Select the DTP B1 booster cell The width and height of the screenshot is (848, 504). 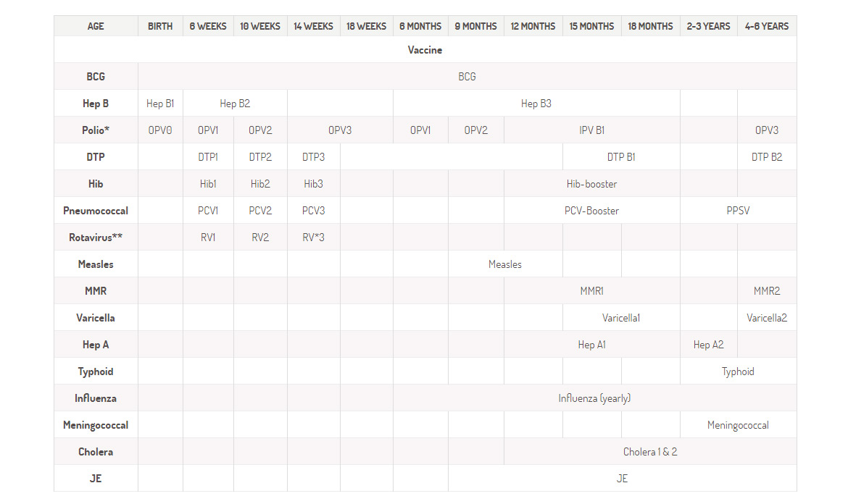621,157
